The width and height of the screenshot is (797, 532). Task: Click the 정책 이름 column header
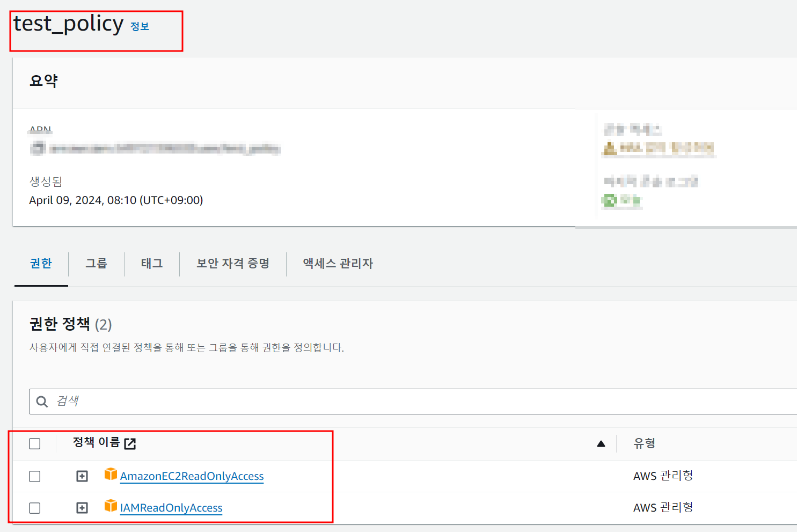pyautogui.click(x=97, y=442)
